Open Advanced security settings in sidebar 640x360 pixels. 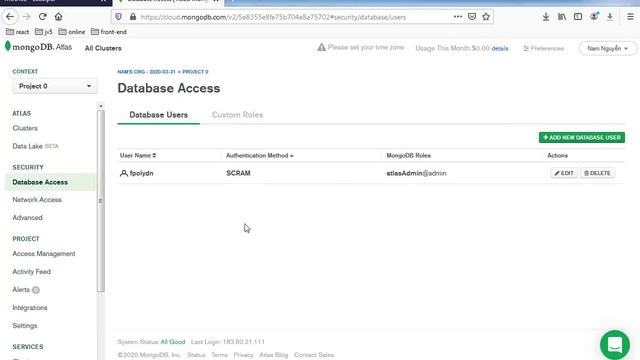tap(27, 218)
